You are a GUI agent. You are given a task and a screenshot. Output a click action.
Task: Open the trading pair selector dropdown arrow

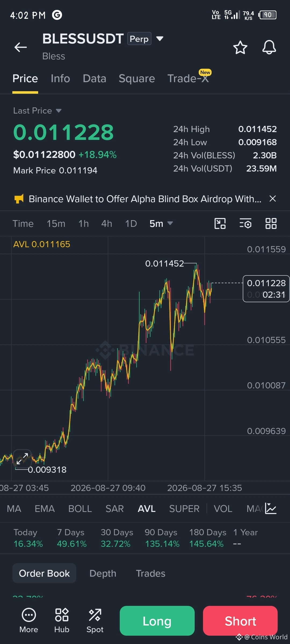click(160, 39)
